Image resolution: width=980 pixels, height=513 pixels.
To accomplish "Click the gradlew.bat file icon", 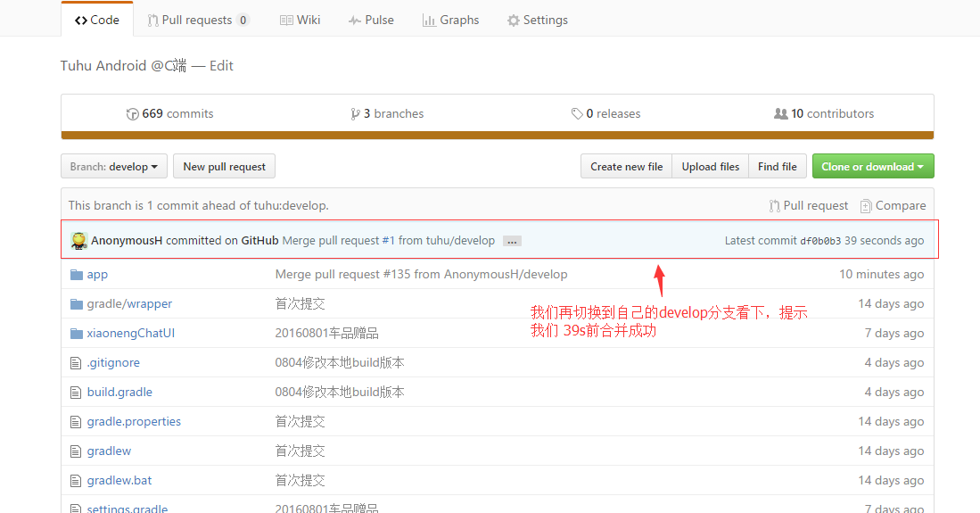I will (76, 481).
